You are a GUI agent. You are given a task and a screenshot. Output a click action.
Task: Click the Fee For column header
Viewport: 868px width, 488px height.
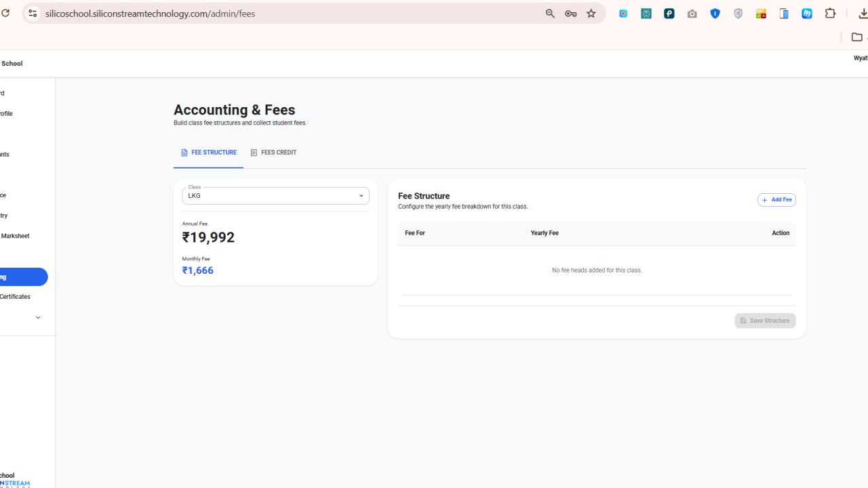[415, 233]
